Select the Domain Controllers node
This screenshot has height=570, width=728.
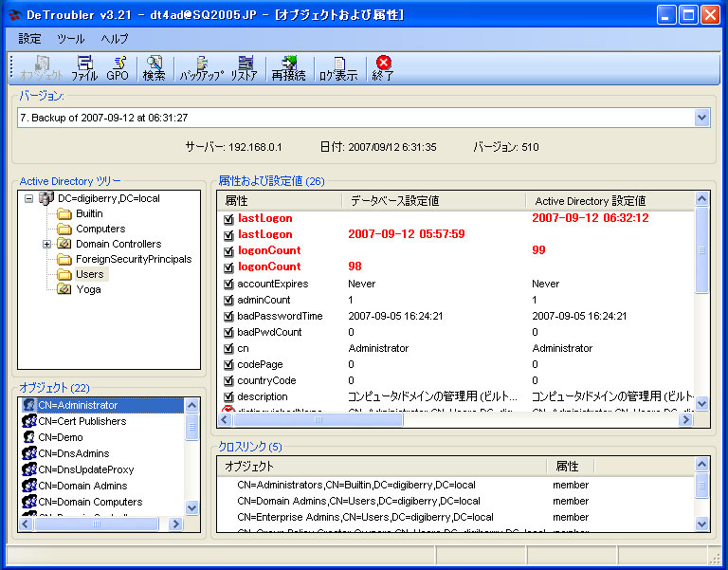pyautogui.click(x=118, y=244)
